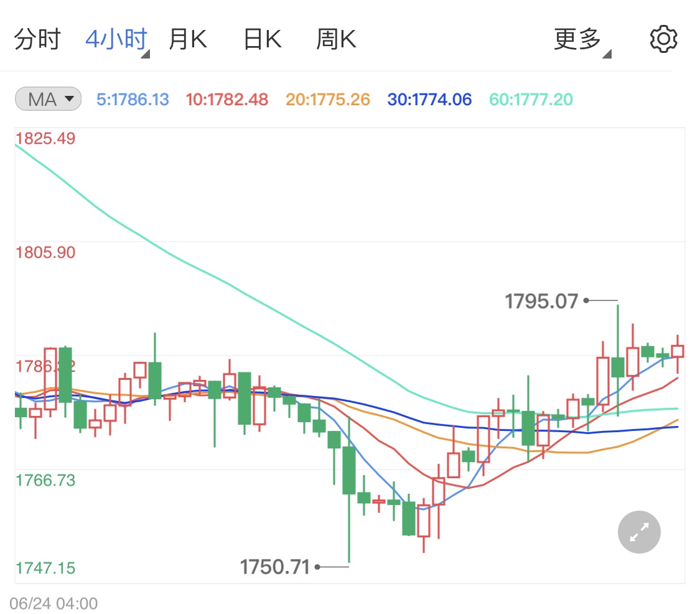This screenshot has width=700, height=614.
Task: Click the 1795.07 high price annotation
Action: (x=541, y=301)
